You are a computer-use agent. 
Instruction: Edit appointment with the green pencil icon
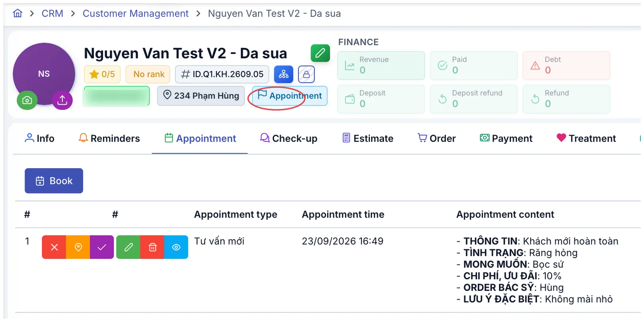[128, 247]
